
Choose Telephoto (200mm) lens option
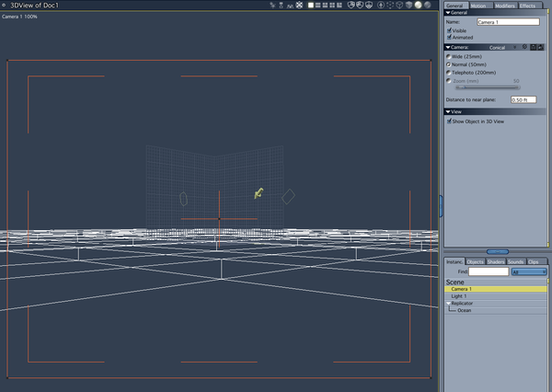(449, 73)
